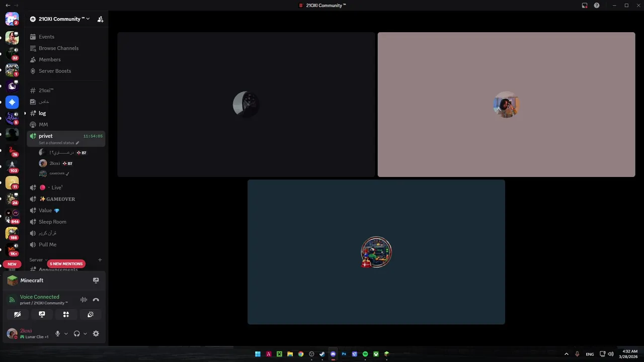
Task: Select the privet voice channel
Action: [66, 139]
